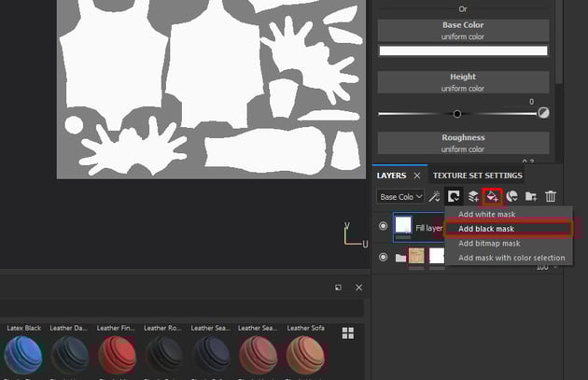
Task: Click the Base Color uniform color button
Action: coord(463,31)
